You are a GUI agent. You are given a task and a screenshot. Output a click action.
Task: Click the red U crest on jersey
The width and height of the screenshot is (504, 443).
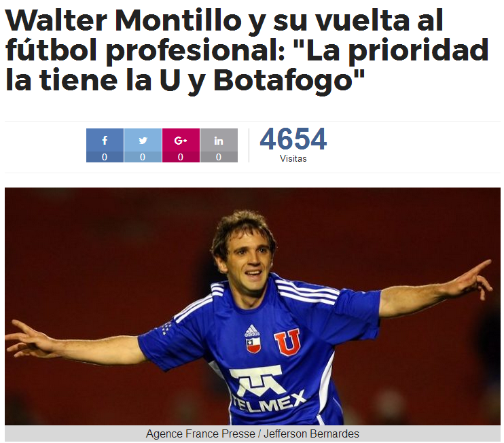287,342
